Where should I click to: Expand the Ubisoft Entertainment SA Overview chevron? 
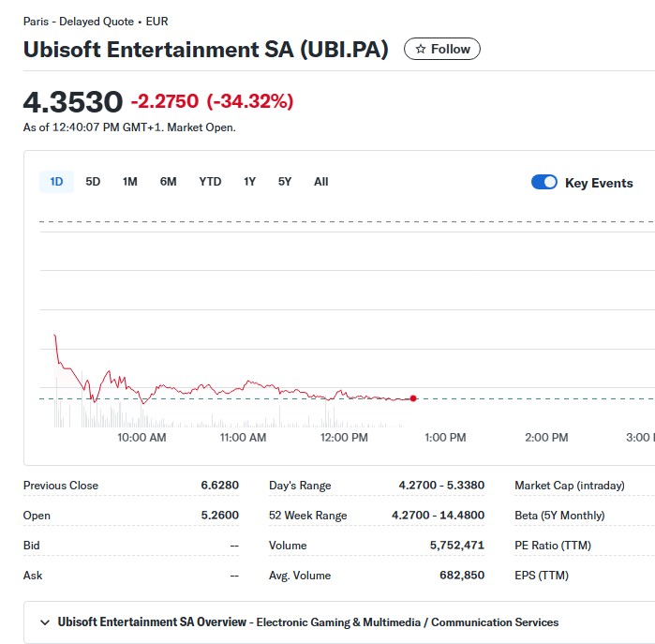(45, 622)
